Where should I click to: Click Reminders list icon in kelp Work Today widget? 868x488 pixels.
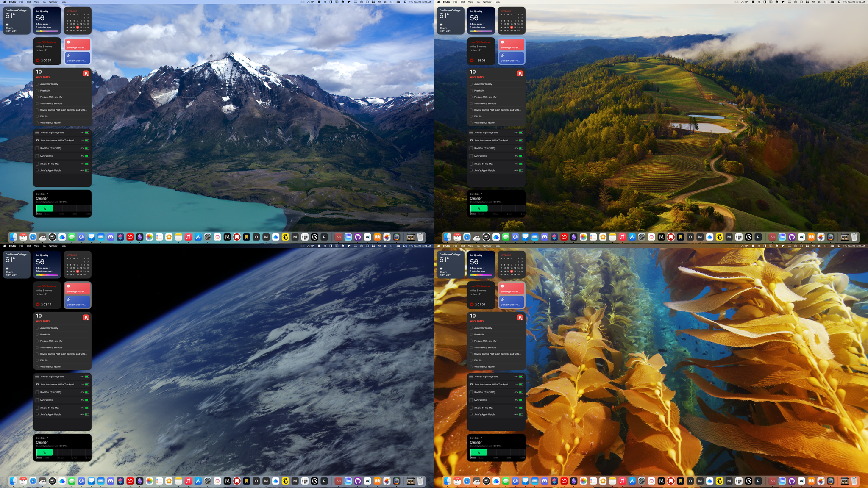(520, 317)
